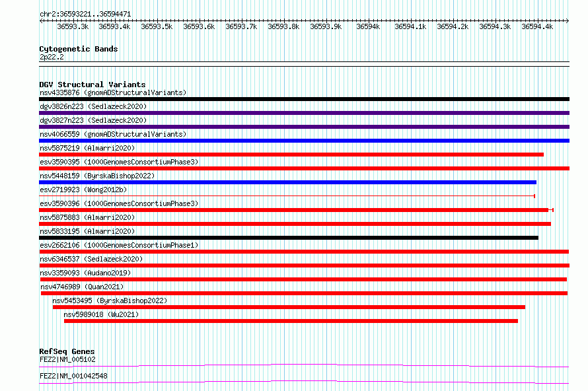
Task: Open the dgv3827n223 (Sedlazeck2020) variant label
Action: click(93, 120)
